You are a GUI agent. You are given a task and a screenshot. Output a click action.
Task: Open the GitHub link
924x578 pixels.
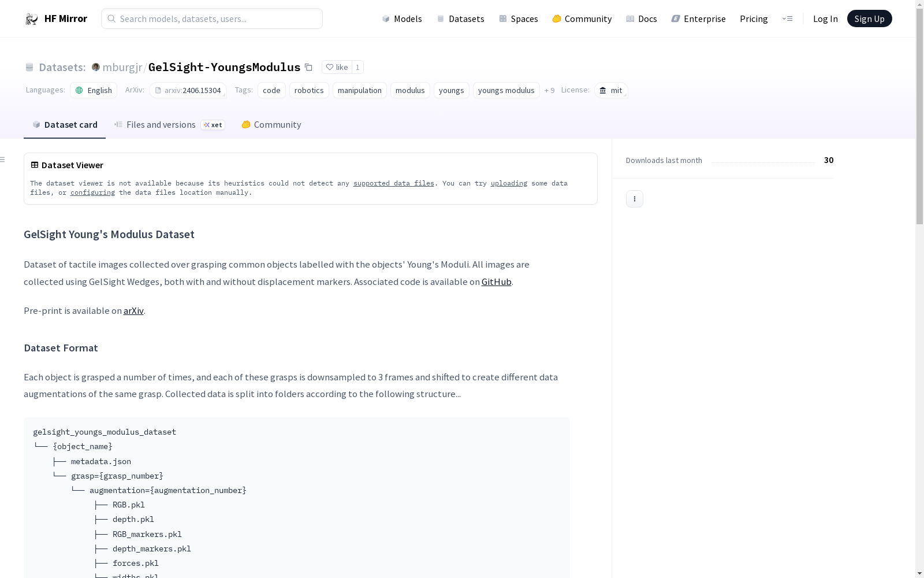[496, 281]
